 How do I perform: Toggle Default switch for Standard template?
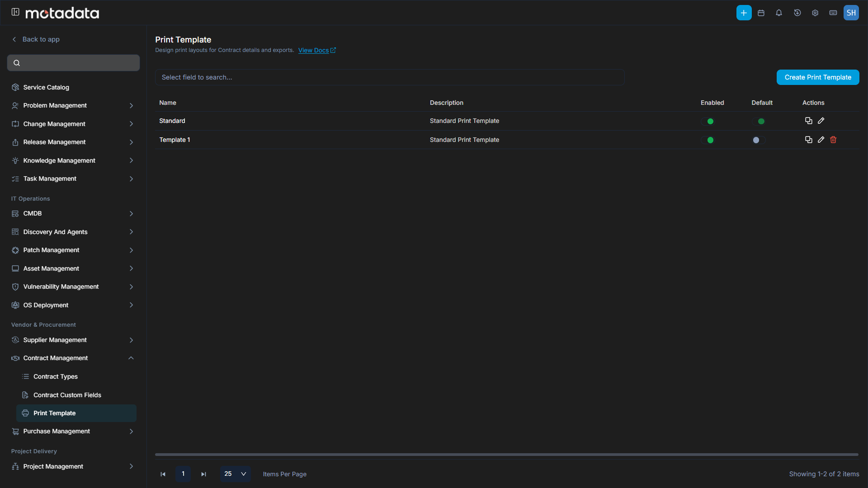(x=759, y=121)
